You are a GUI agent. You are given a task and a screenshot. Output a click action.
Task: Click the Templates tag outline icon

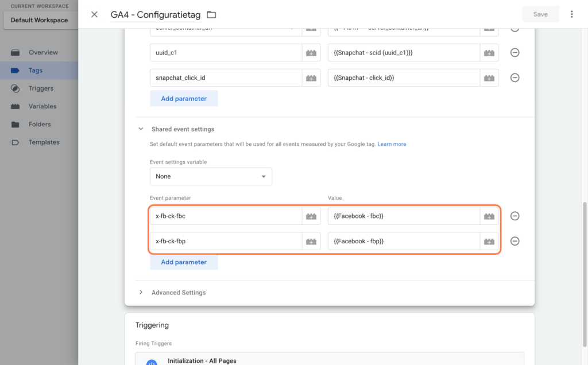pyautogui.click(x=16, y=142)
